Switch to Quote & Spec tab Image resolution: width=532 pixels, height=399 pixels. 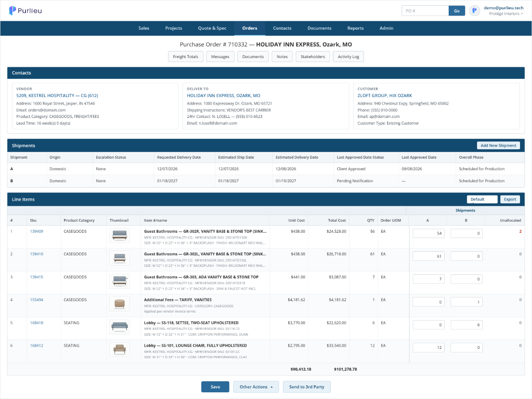click(212, 28)
